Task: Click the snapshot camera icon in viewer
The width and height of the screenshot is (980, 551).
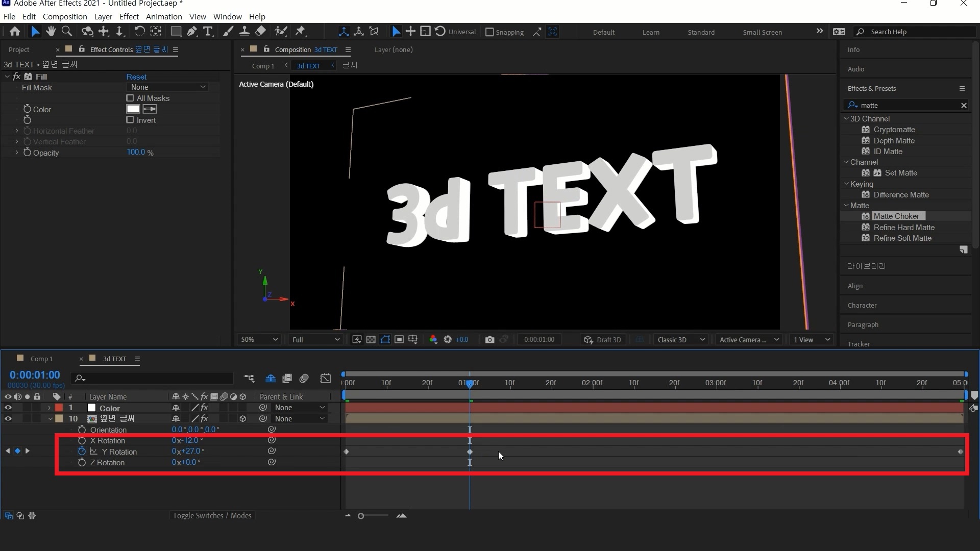Action: point(489,340)
